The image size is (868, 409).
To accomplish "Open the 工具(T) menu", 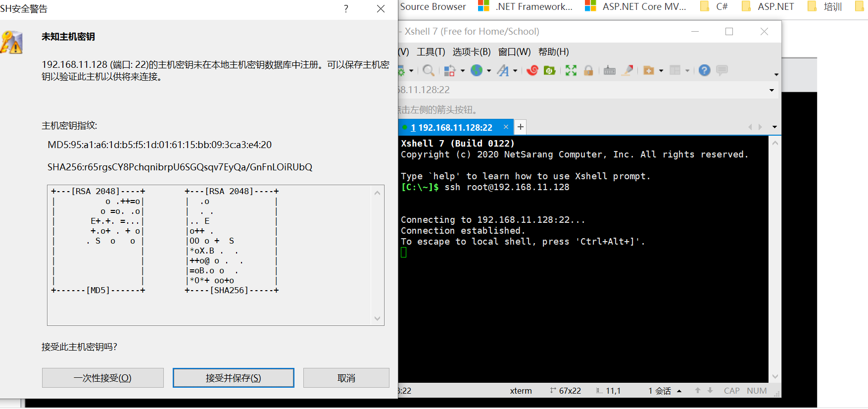I will (x=431, y=52).
